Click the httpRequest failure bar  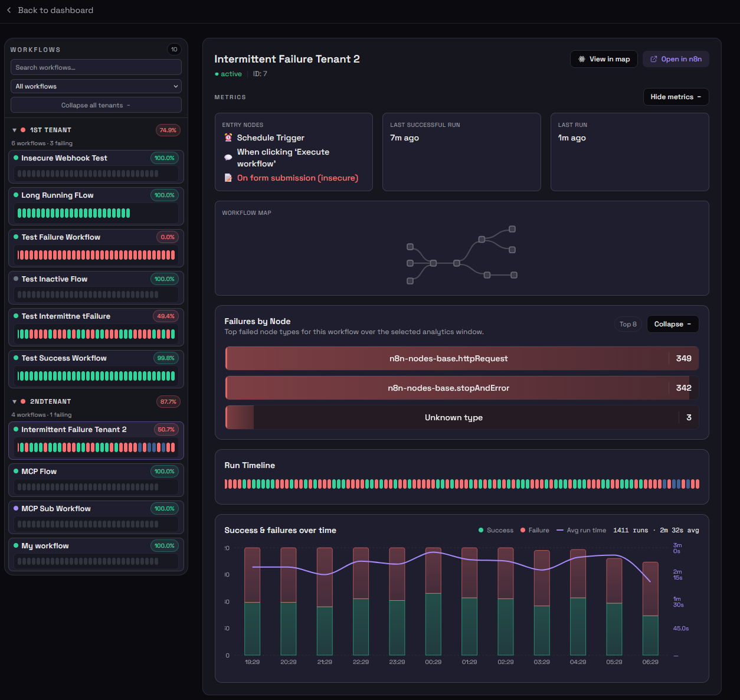[462, 358]
